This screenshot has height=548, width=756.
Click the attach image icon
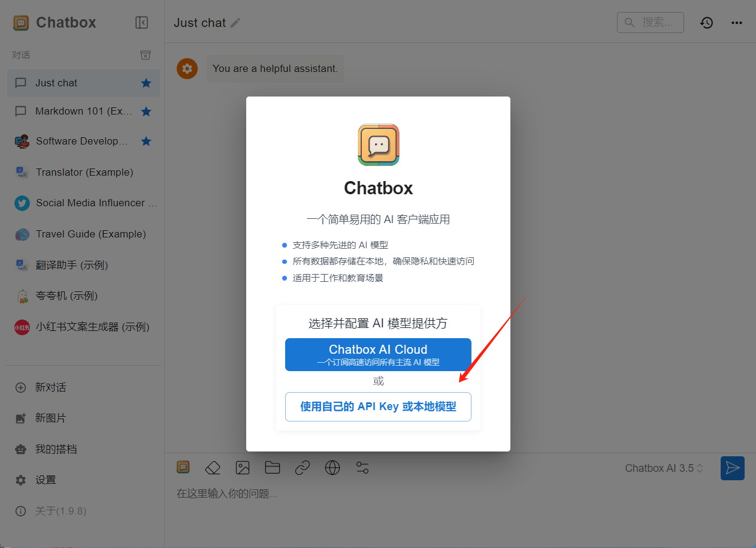(243, 468)
